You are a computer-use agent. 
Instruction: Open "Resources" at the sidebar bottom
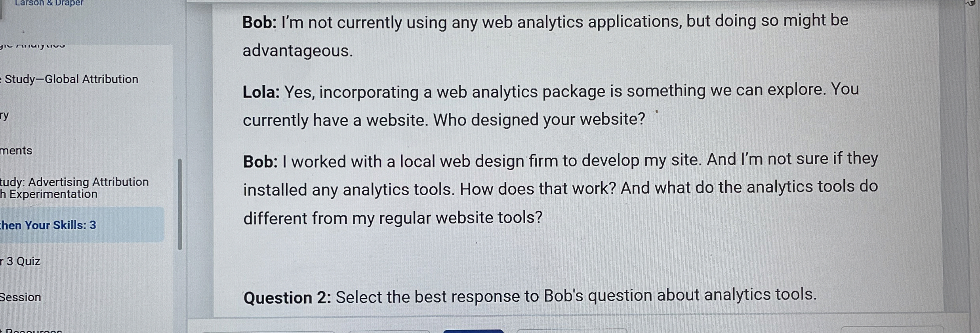click(30, 330)
